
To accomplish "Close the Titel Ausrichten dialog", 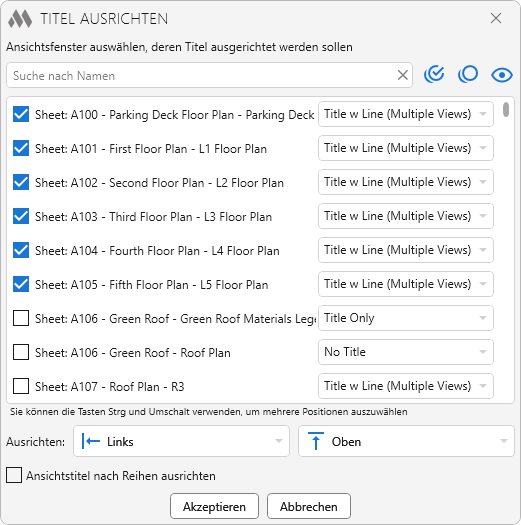I will (x=496, y=18).
